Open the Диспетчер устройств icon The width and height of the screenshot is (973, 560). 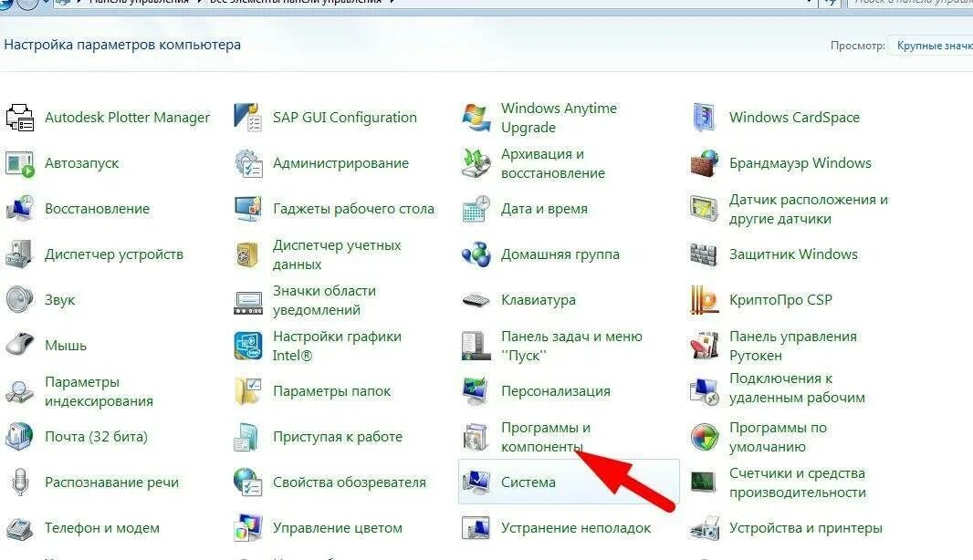pyautogui.click(x=20, y=254)
